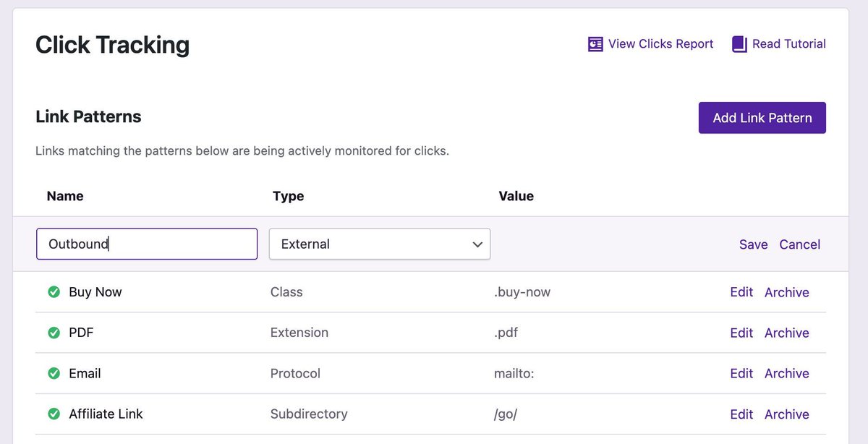The width and height of the screenshot is (868, 444).
Task: Archive the PDF pattern
Action: (787, 333)
